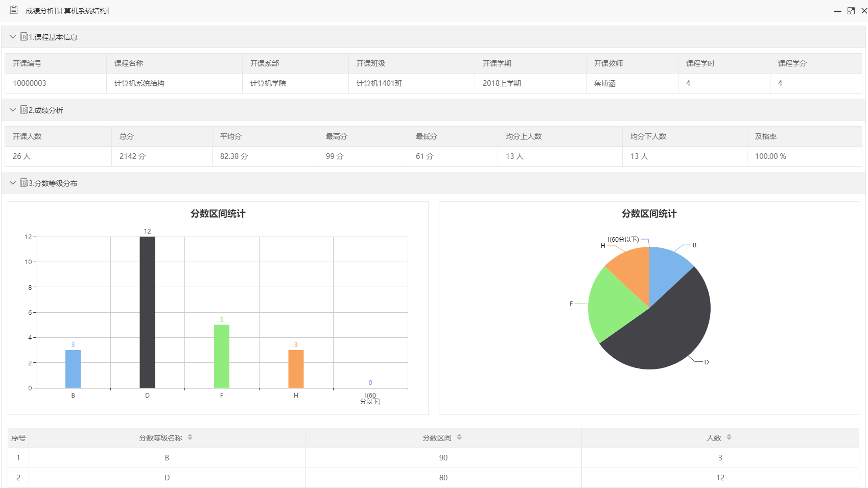Screen dimensions: 868x488
Task: Click the 均分上人数 column header
Action: pyautogui.click(x=560, y=136)
